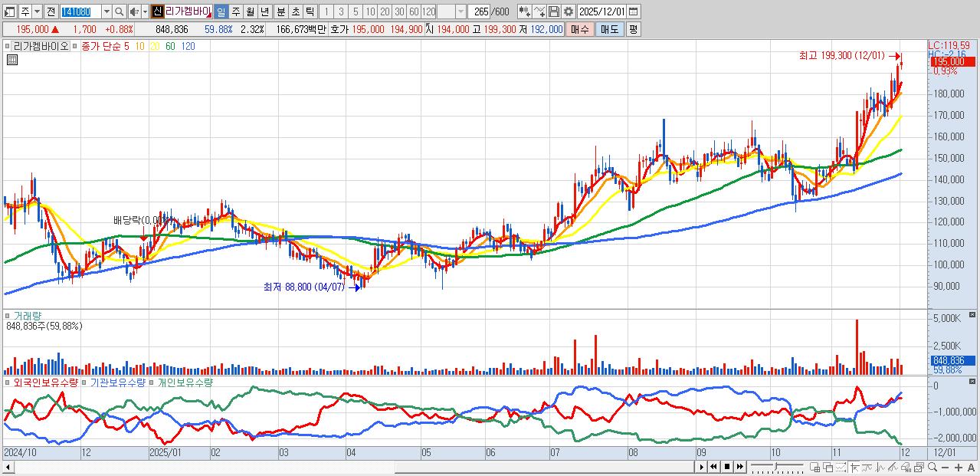This screenshot has height=476, width=980.
Task: Click the minus zoom-out icon at bottom right
Action: (x=945, y=467)
